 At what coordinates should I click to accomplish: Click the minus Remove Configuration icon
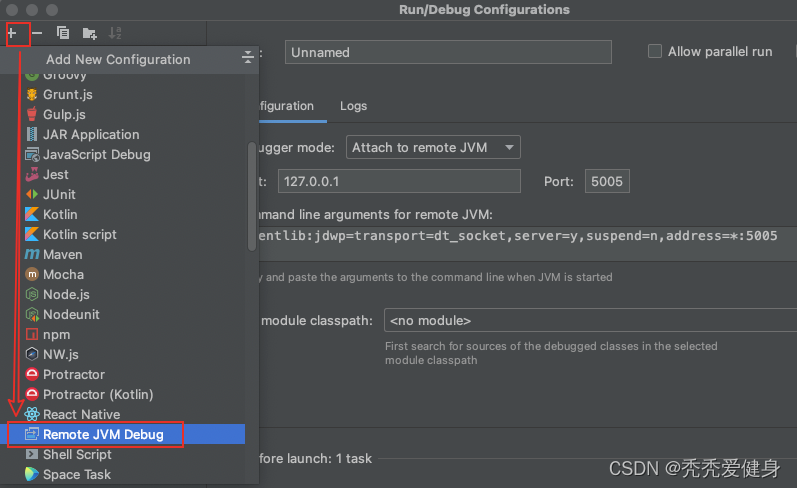coord(37,33)
